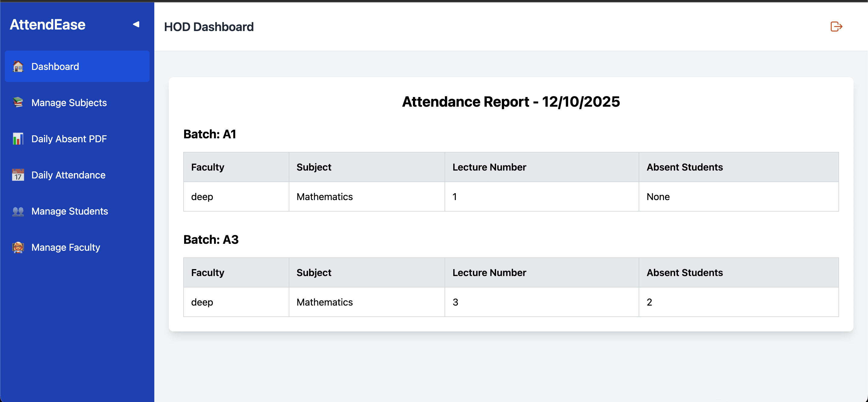868x402 pixels.
Task: Click the AttendEase logo text
Action: click(48, 25)
